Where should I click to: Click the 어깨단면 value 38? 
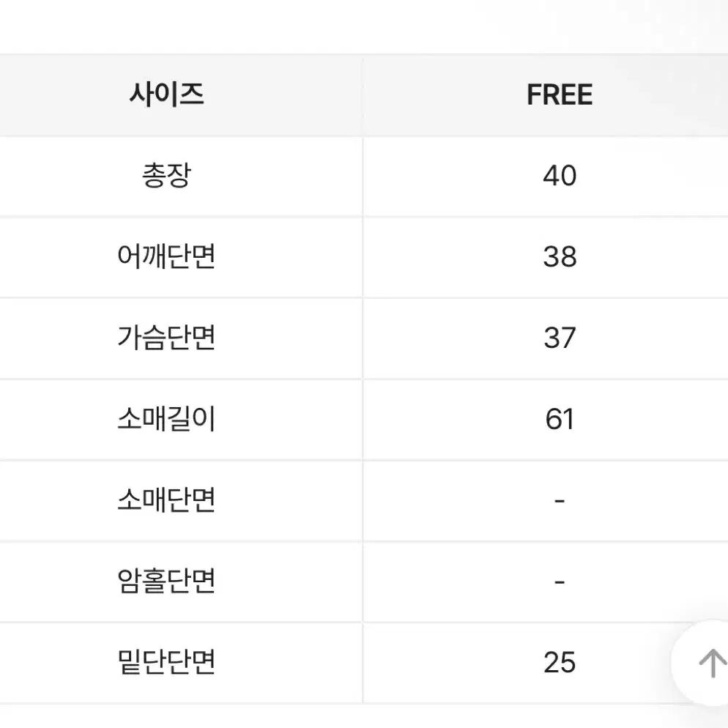click(560, 257)
